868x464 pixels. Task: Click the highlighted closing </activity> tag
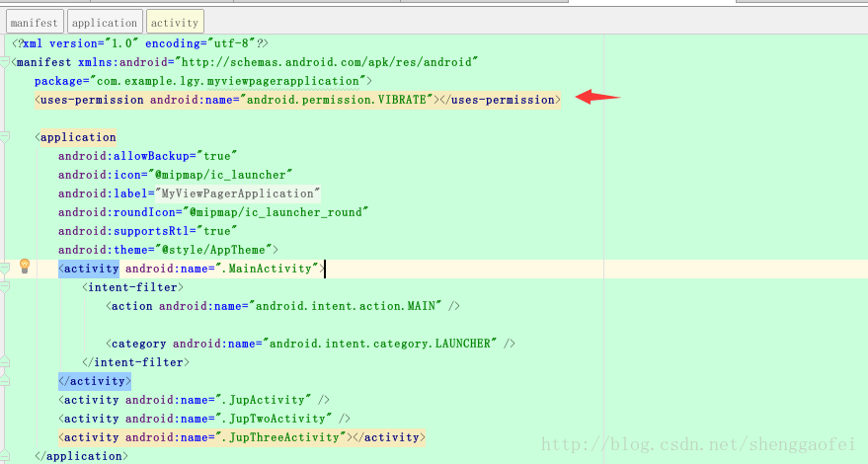coord(95,381)
